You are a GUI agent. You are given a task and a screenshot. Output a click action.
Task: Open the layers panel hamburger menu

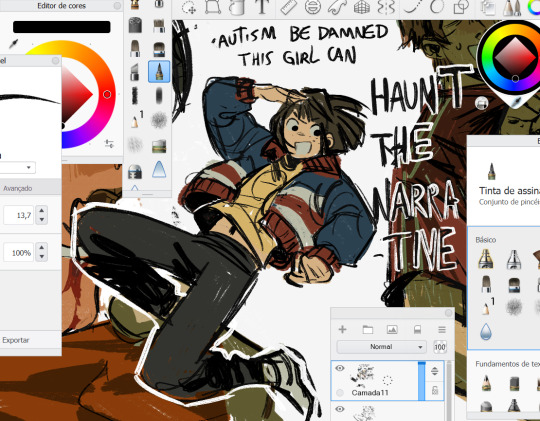coord(442,330)
